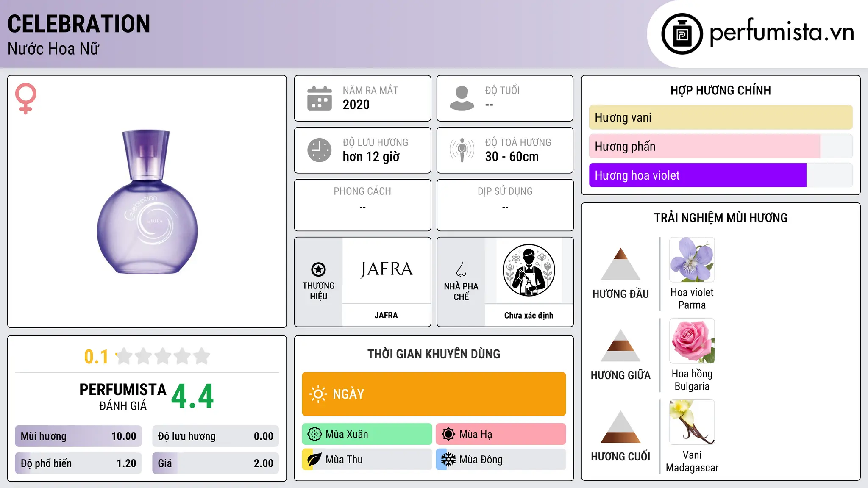Viewport: 868px width, 488px height.
Task: Click the 'TRẢI NGHIỆM MÙI HƯƠNG' heading
Action: (721, 218)
